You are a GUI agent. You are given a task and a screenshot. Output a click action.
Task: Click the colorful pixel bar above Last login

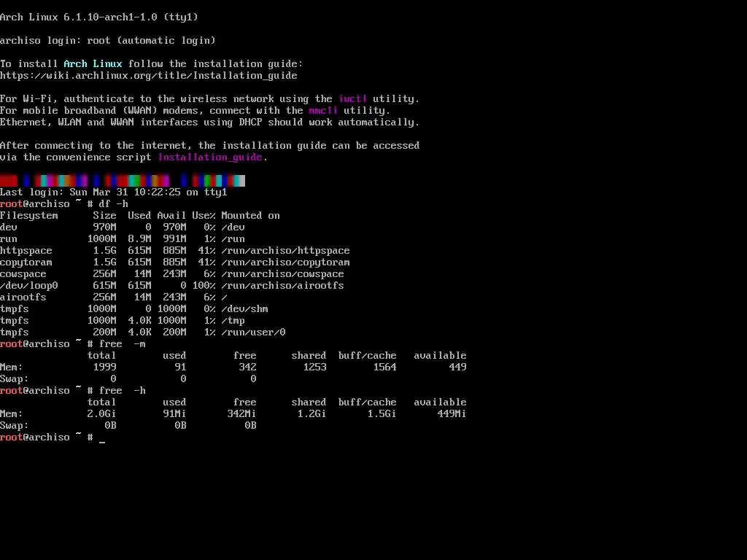pos(123,181)
